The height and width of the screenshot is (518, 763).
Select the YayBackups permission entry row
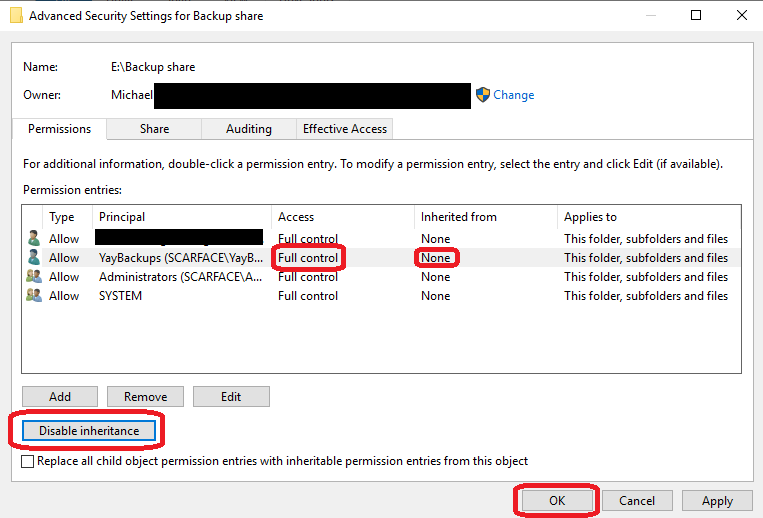click(x=180, y=258)
